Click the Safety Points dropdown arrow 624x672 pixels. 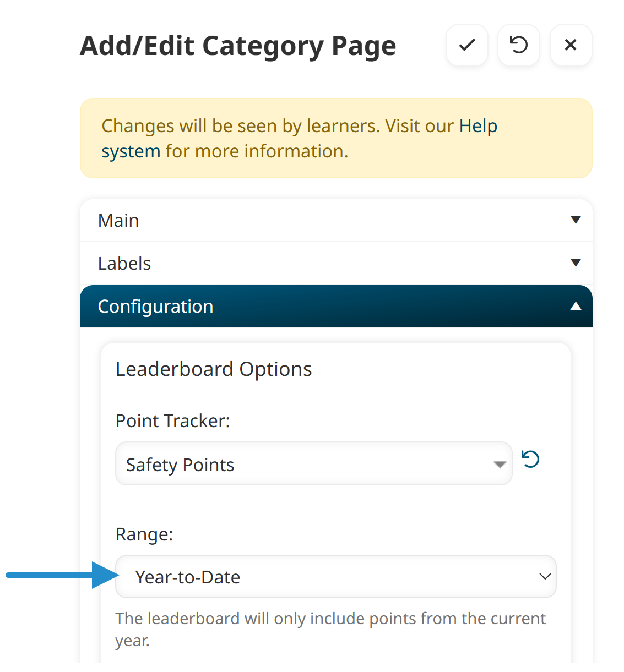pos(500,465)
